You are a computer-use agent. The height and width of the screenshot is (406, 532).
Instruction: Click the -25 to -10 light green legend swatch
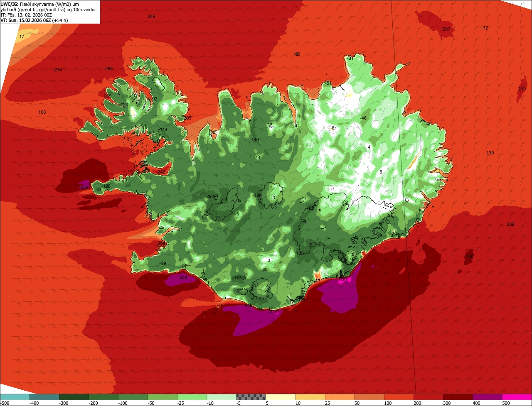click(192, 397)
